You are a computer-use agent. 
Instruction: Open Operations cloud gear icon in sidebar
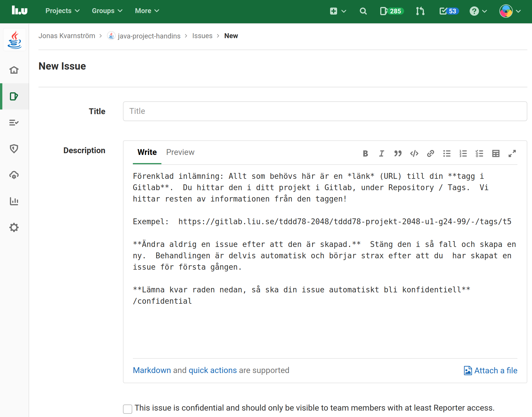click(x=14, y=175)
